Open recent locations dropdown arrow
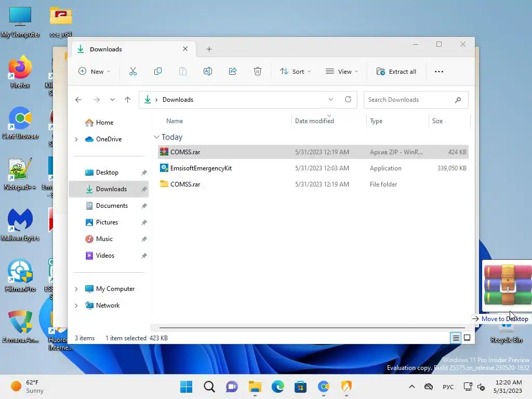Image resolution: width=532 pixels, height=399 pixels. tap(112, 100)
